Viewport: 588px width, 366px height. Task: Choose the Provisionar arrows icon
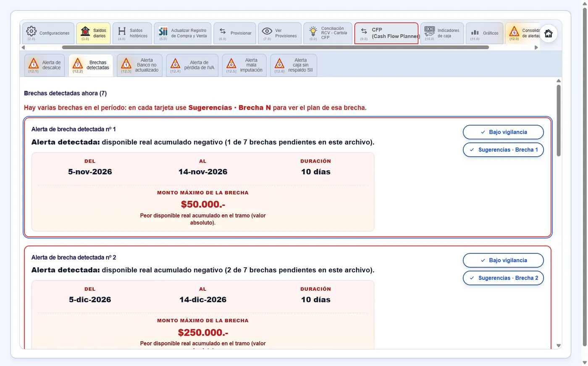[223, 31]
